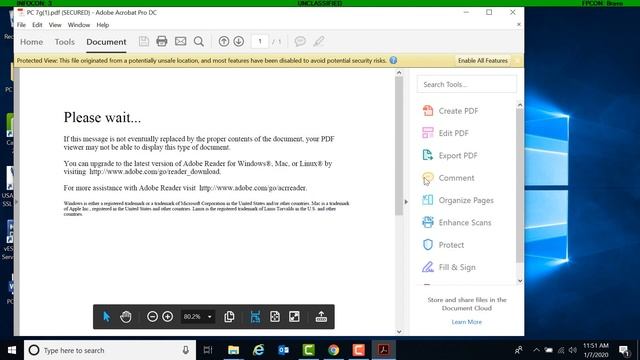Click the Adobe Acrobat taskbar icon
This screenshot has height=360, width=640.
click(x=383, y=350)
